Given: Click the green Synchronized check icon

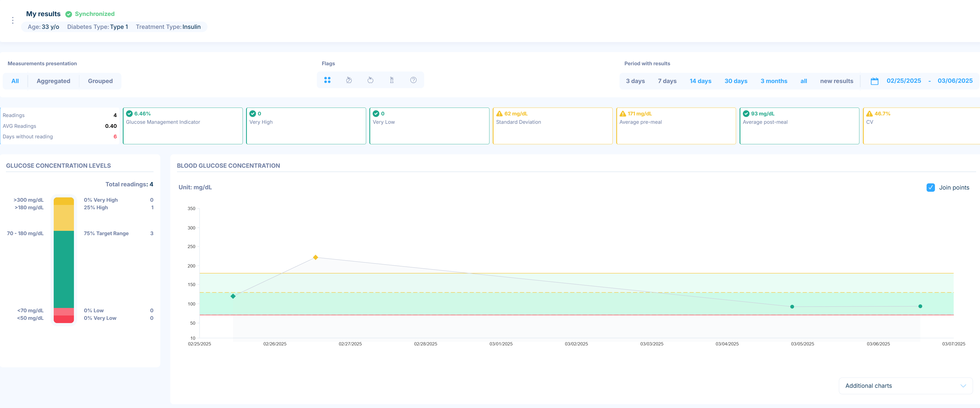Looking at the screenshot, I should click(69, 14).
